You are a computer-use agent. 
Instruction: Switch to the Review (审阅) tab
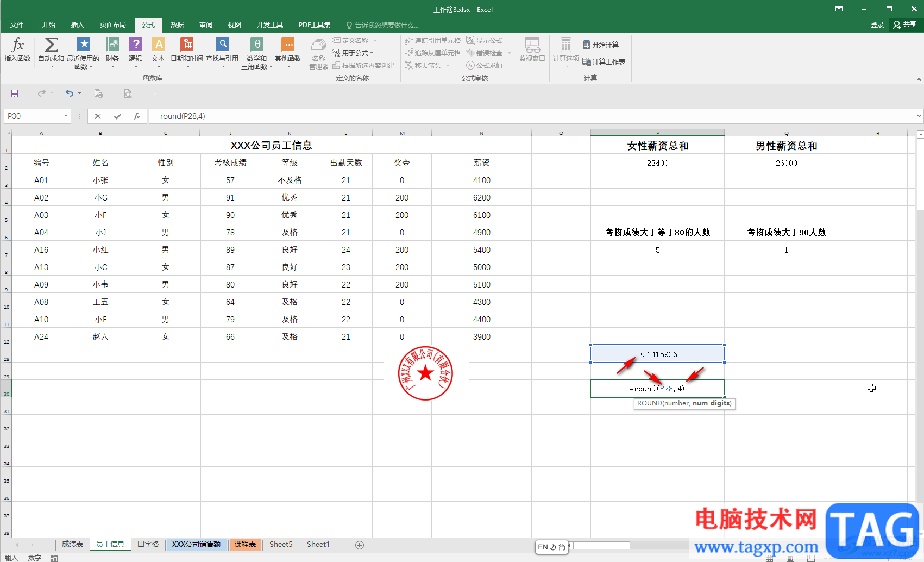pyautogui.click(x=206, y=24)
